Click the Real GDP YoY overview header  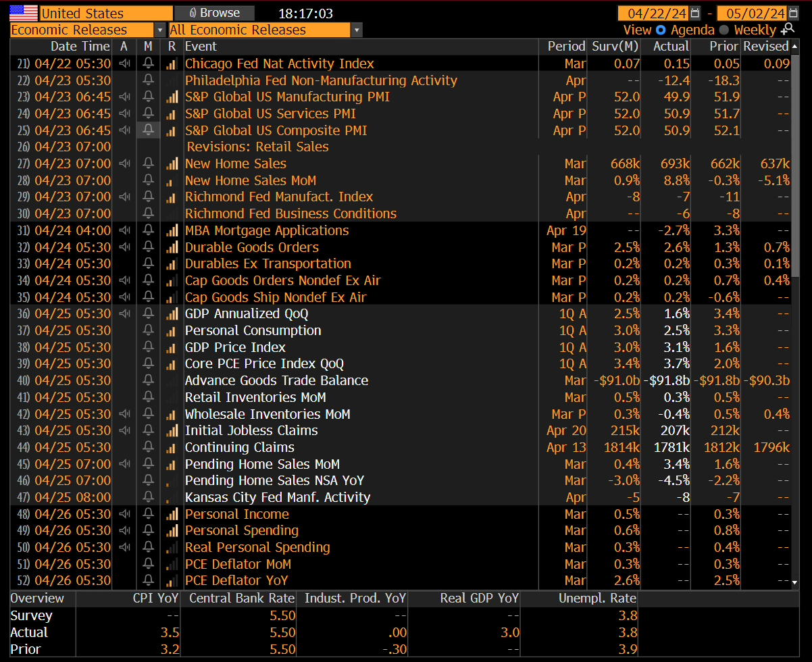(x=479, y=599)
